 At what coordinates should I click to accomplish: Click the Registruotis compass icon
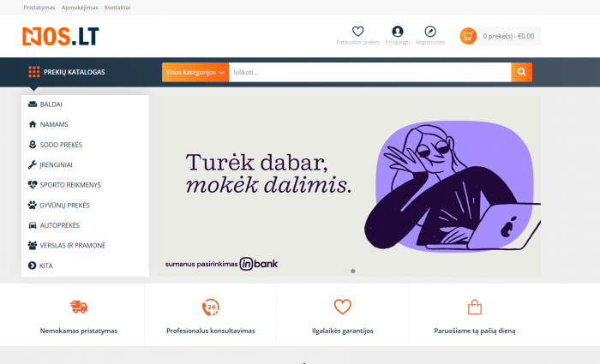[x=430, y=32]
